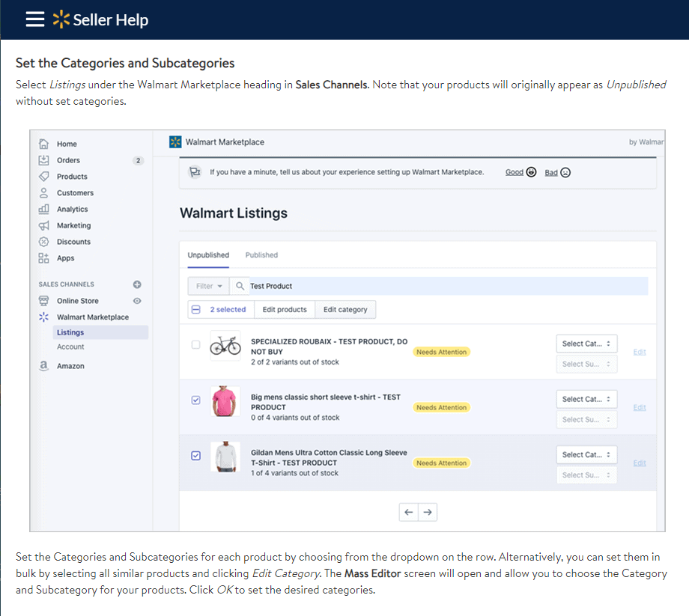Toggle the select-all checkbox beside 2 selected

(196, 310)
